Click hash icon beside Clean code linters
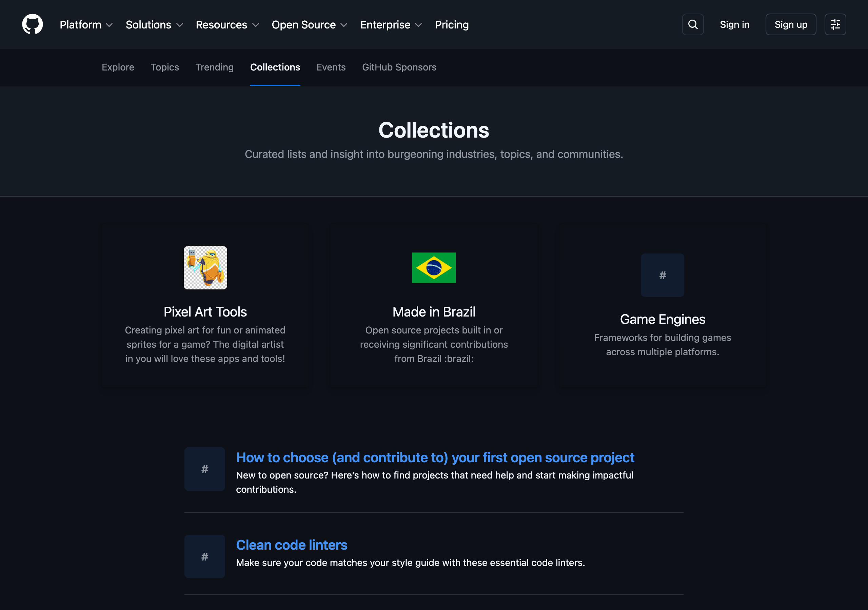868x610 pixels. 204,556
